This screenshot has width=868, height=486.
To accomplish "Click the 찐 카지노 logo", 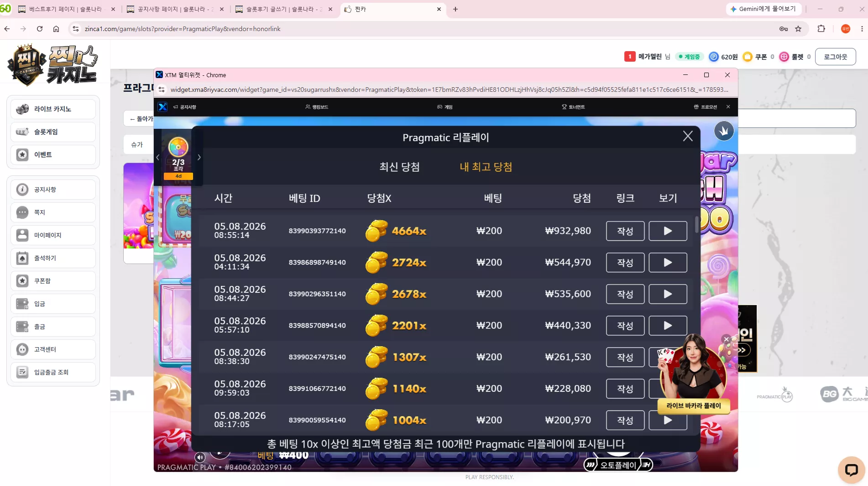I will (x=53, y=65).
